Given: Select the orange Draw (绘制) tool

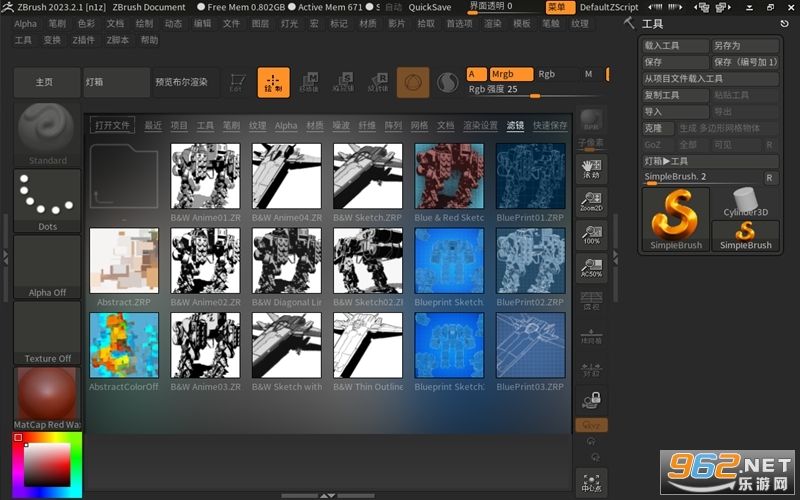Looking at the screenshot, I should click(x=273, y=82).
